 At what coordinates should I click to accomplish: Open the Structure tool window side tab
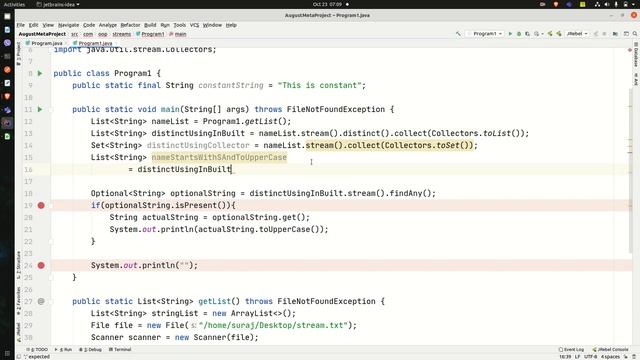(18, 265)
